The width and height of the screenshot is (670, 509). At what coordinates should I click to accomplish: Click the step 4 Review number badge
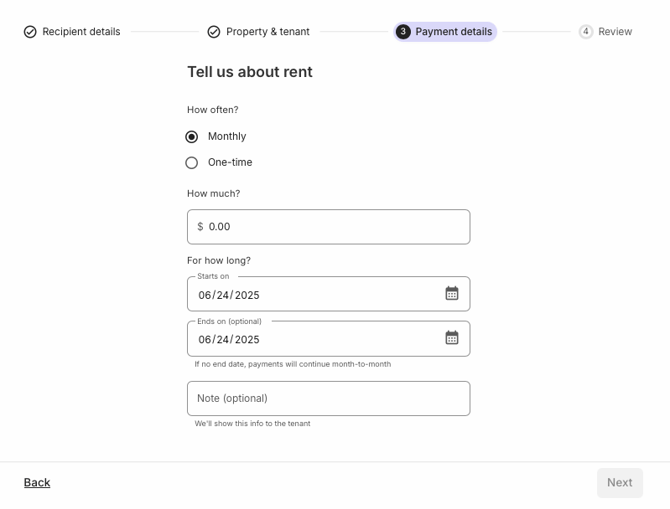[x=586, y=32]
